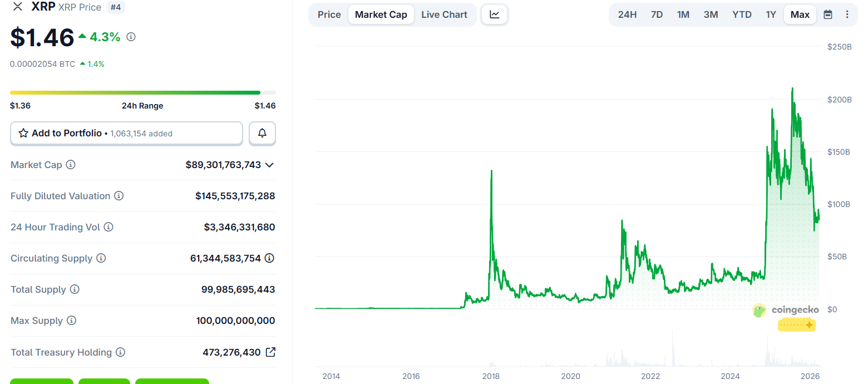Open the chart three-dot options menu
The width and height of the screenshot is (868, 384).
click(847, 14)
